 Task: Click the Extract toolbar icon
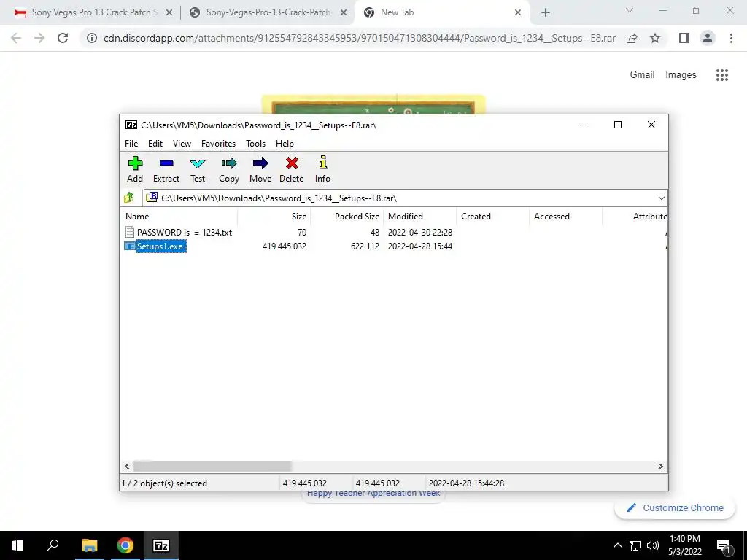[x=166, y=163]
